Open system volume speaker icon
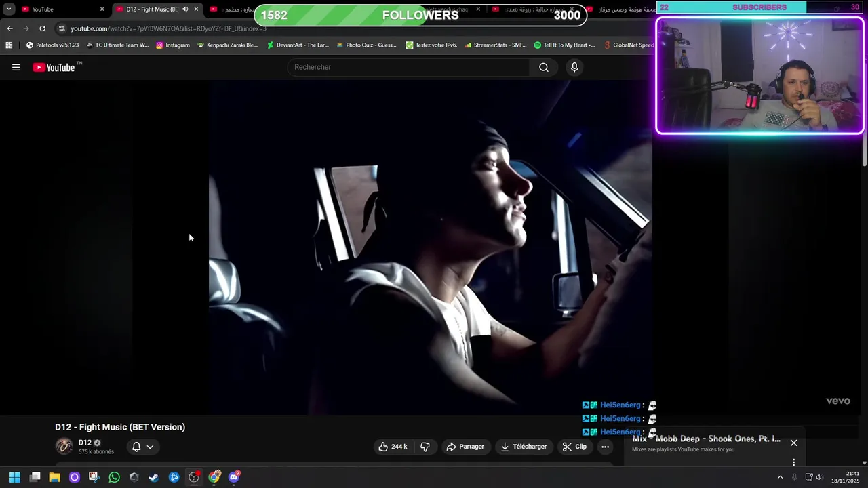The image size is (868, 488). [818, 477]
